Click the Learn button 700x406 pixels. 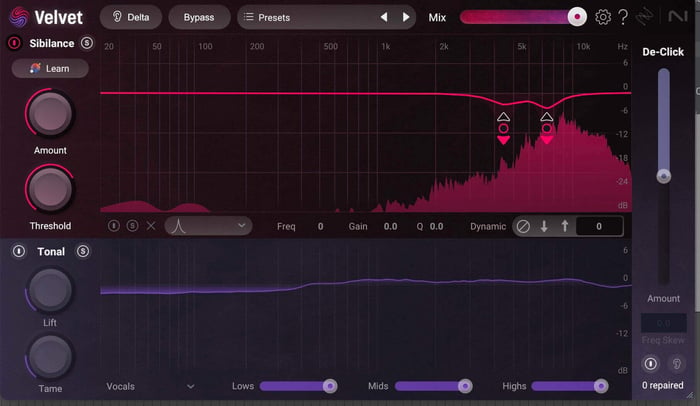(x=50, y=68)
